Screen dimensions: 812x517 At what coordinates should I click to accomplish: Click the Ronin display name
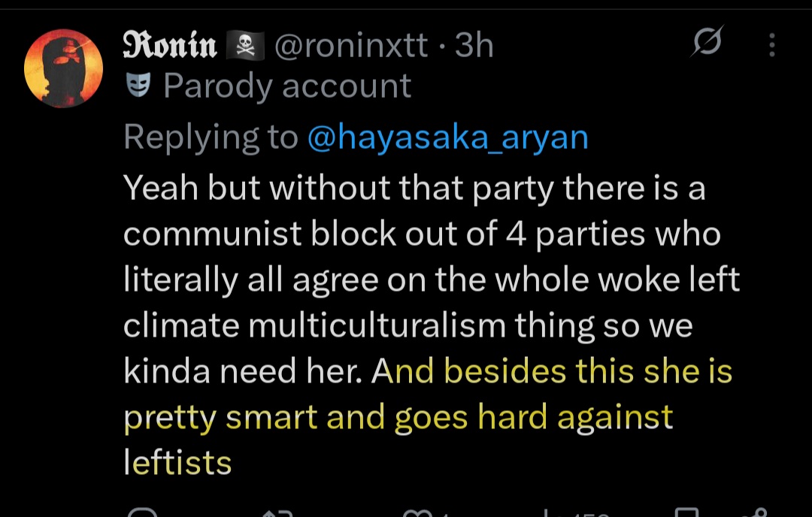(x=169, y=45)
